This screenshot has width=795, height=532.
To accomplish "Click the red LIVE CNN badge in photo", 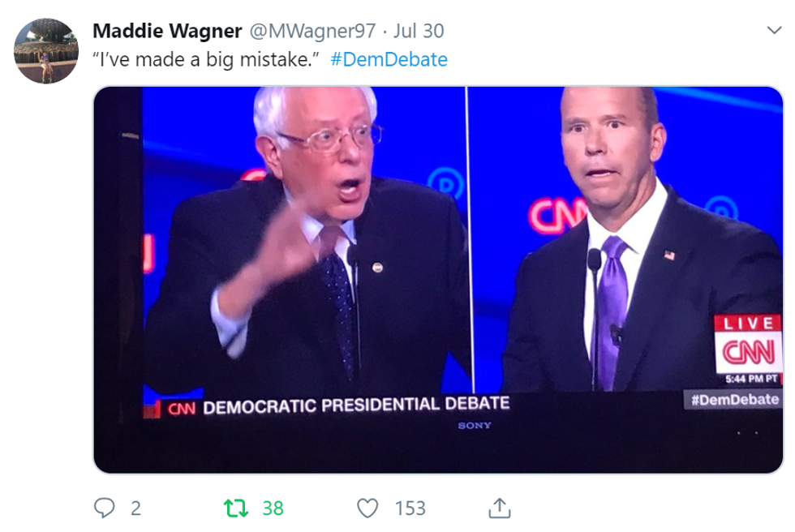I will click(748, 345).
